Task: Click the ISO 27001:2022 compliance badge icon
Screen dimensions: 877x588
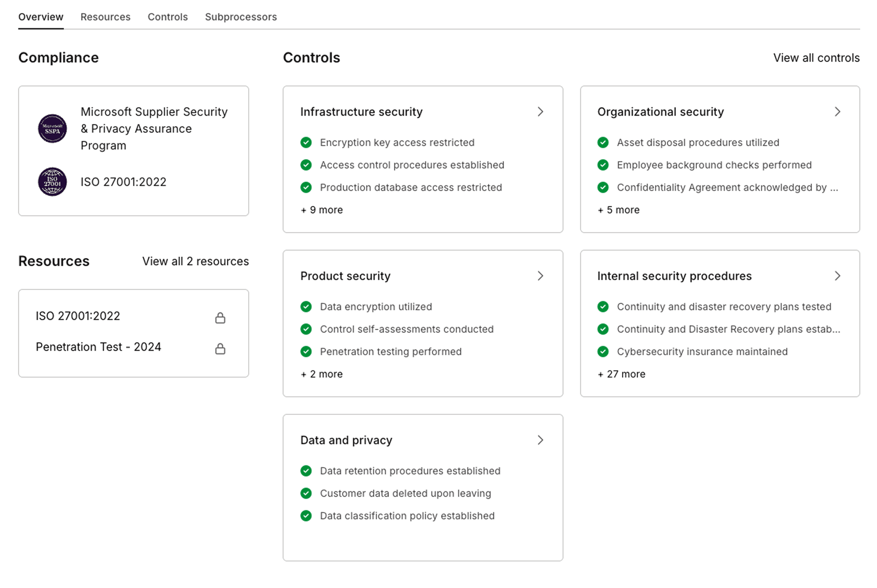Action: tap(52, 182)
